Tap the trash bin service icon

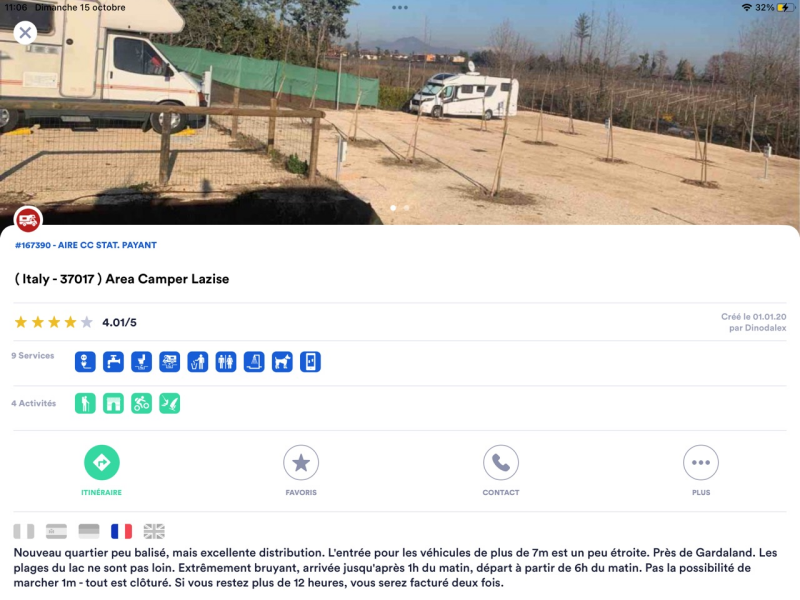coord(197,362)
